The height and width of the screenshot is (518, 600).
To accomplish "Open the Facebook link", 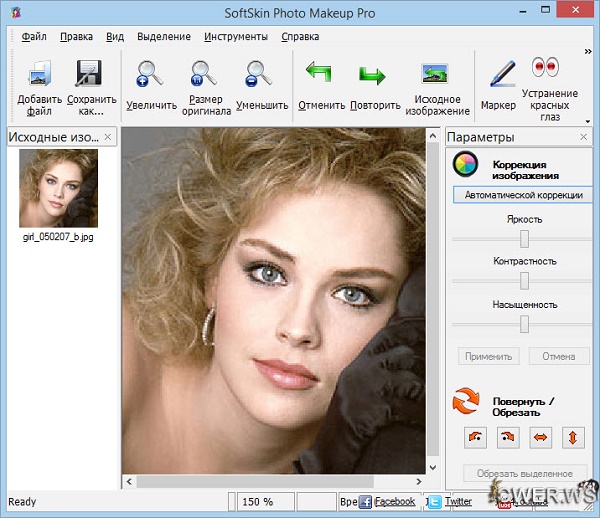I will pyautogui.click(x=395, y=501).
